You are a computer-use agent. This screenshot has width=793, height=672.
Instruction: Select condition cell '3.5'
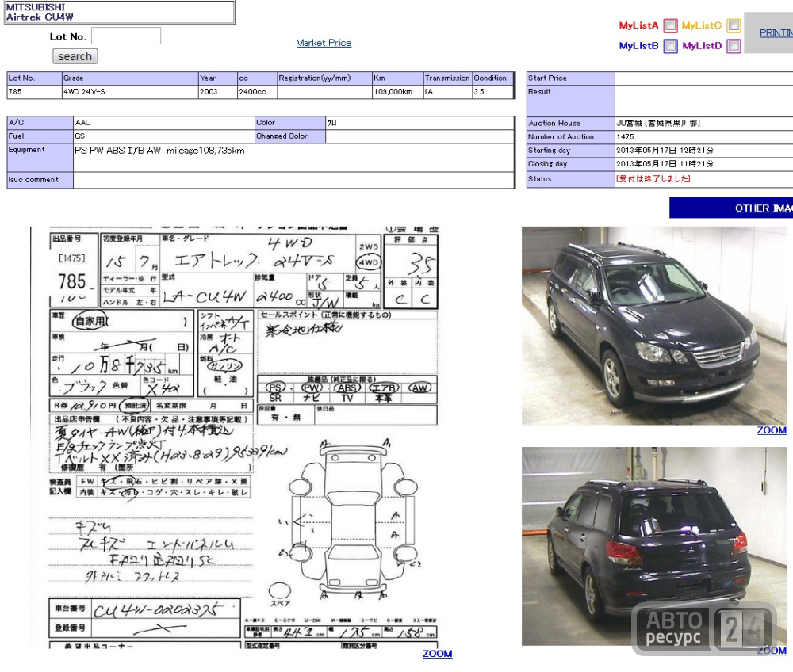(x=493, y=91)
